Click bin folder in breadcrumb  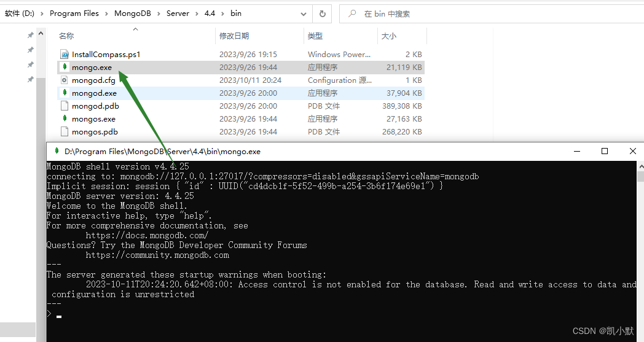point(236,14)
